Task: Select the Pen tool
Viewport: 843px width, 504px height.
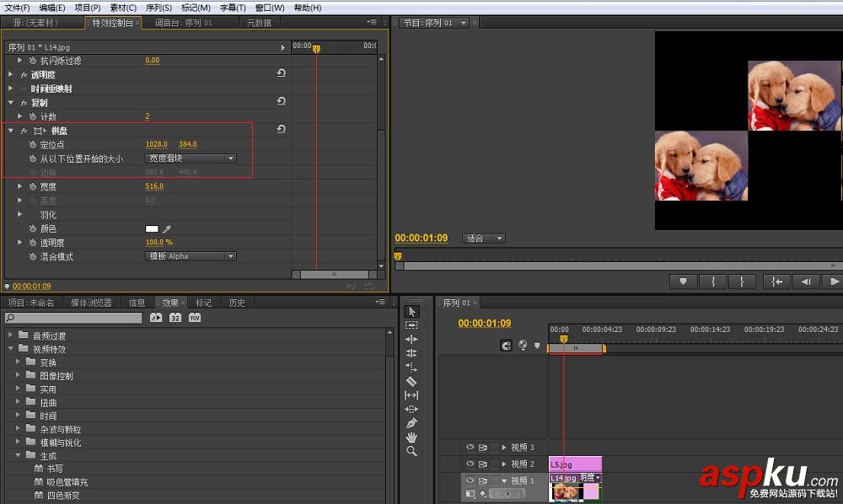Action: (411, 423)
